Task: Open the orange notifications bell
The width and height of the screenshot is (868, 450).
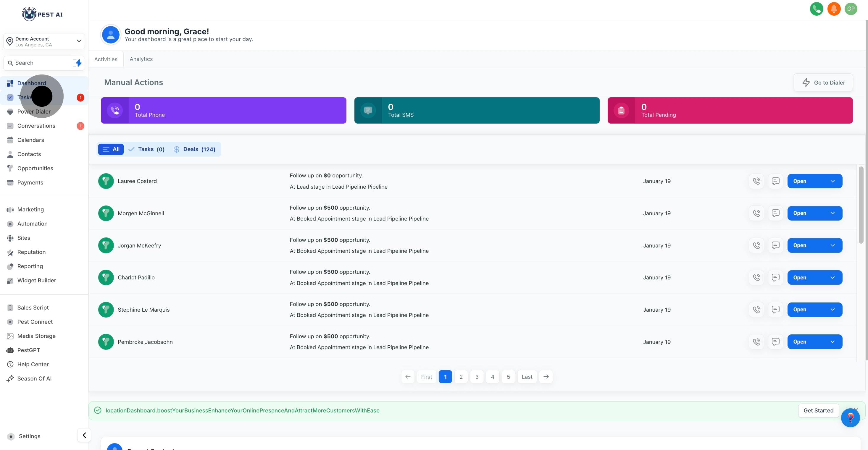Action: coord(834,9)
